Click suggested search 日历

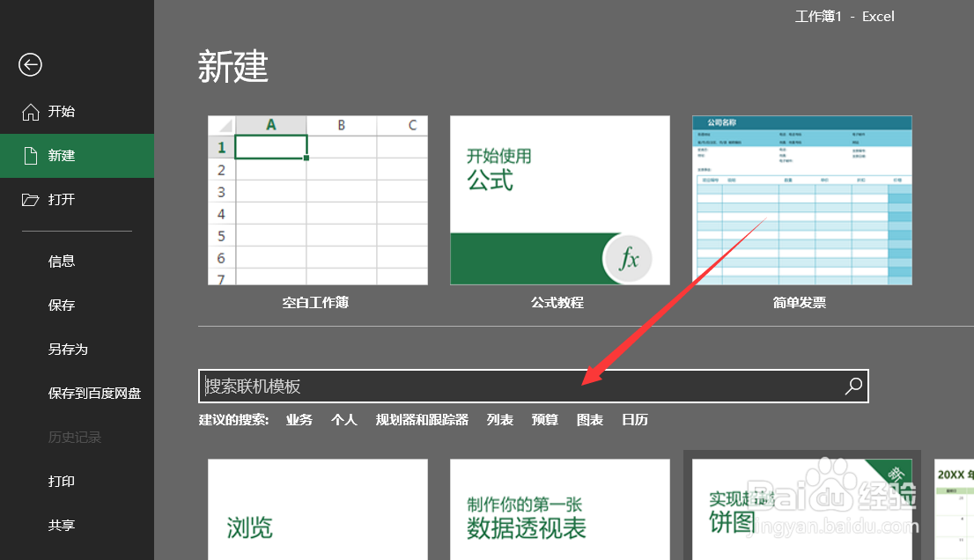(635, 420)
